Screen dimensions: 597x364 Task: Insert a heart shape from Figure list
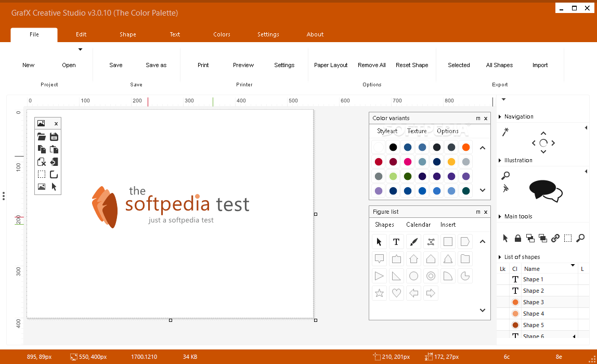[396, 293]
